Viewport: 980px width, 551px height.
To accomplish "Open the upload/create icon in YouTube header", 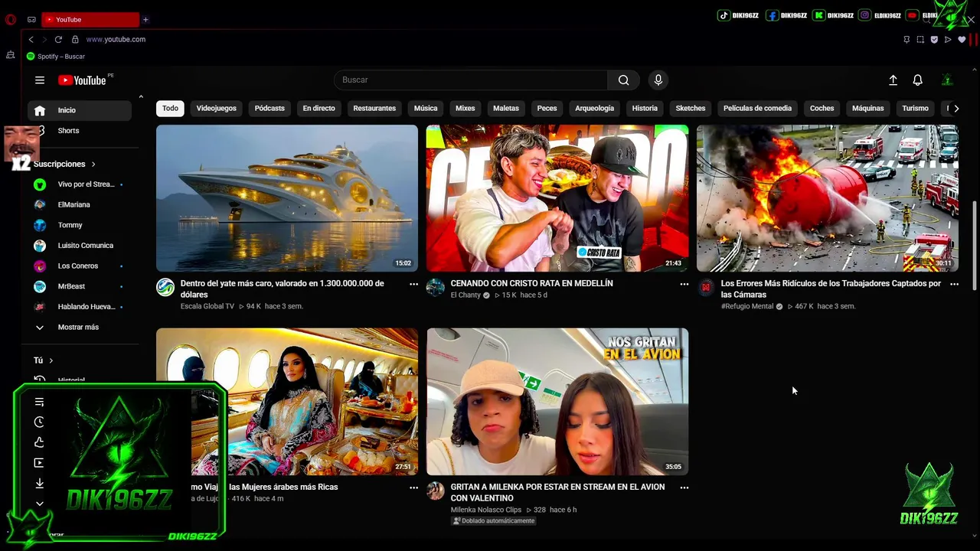I will pos(893,80).
